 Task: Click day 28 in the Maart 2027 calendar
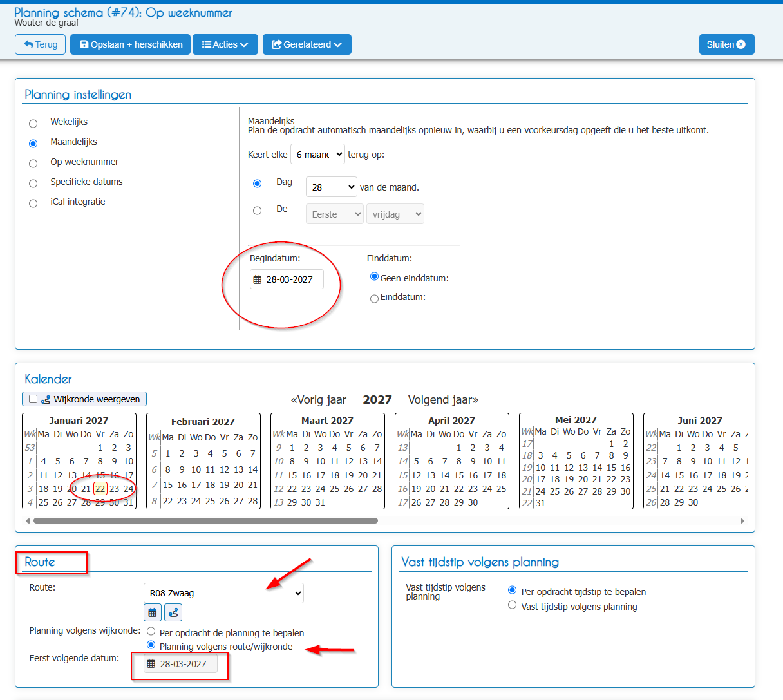[x=377, y=489]
